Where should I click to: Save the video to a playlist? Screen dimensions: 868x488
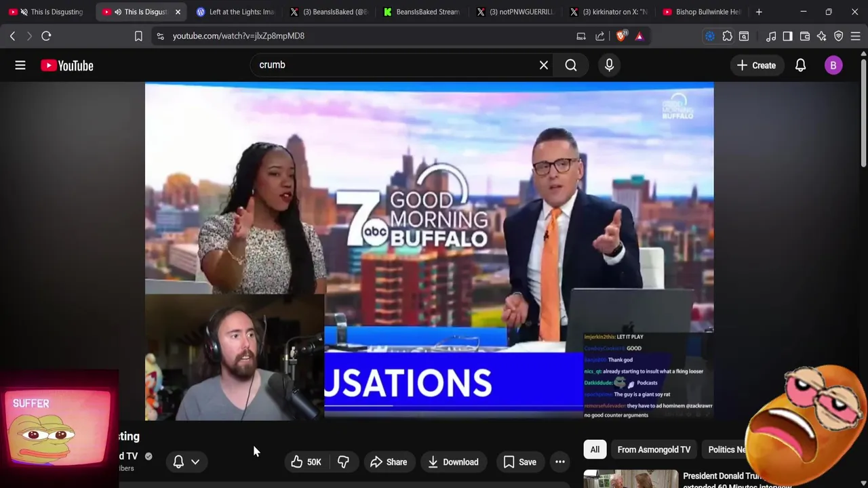pyautogui.click(x=519, y=462)
